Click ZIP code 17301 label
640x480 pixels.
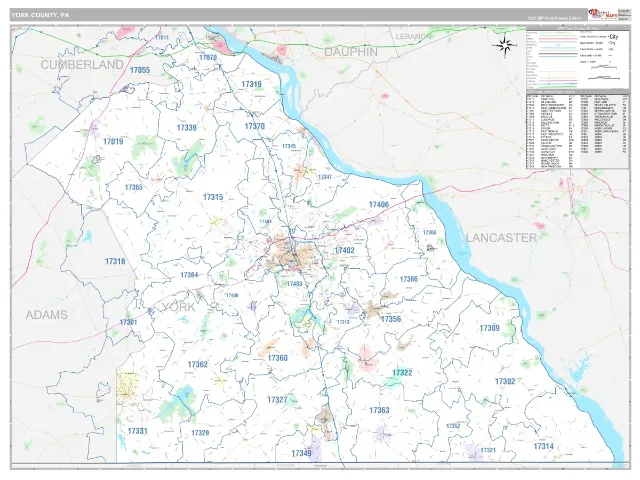coord(128,322)
